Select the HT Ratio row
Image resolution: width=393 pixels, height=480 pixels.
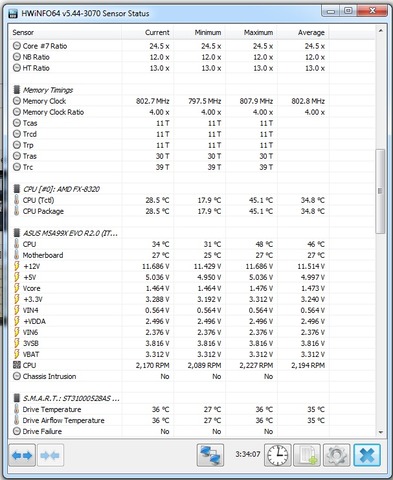[x=192, y=68]
